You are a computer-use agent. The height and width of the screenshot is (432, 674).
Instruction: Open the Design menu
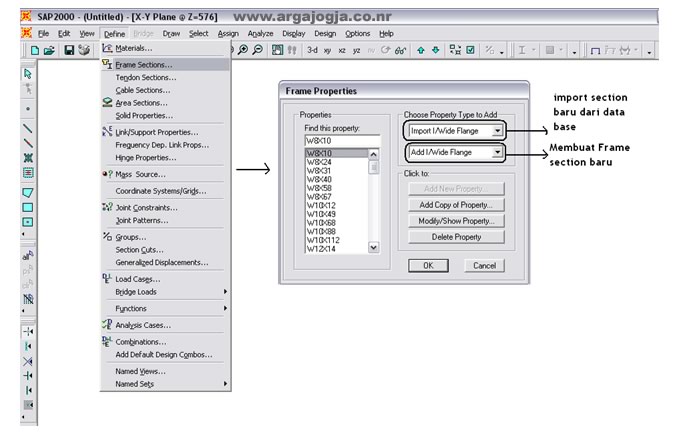325,34
